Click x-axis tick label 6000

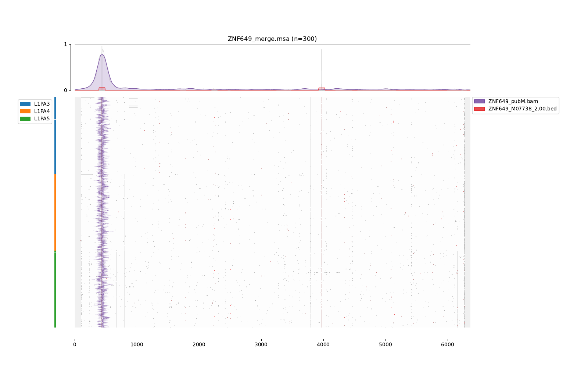[x=448, y=345]
